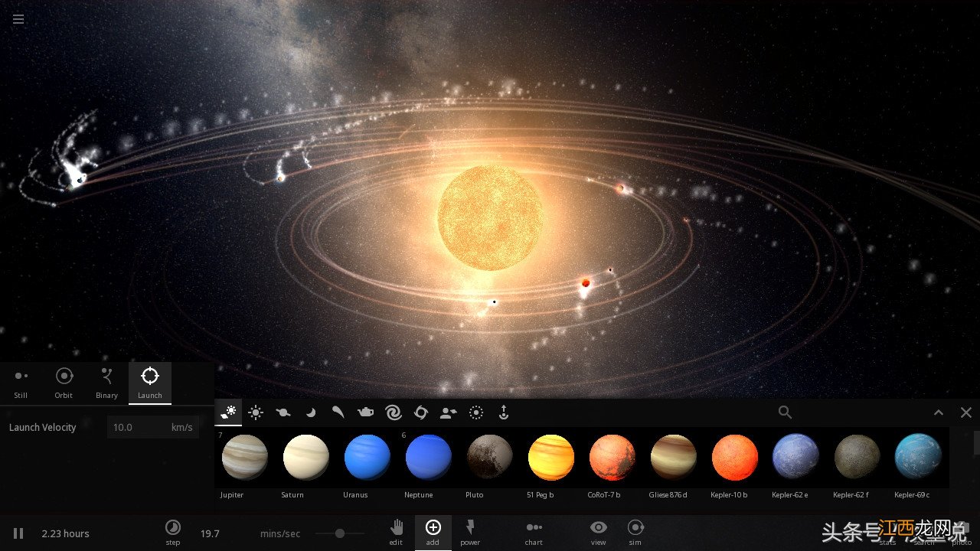Select the Still placement mode
The height and width of the screenshot is (551, 980).
[21, 382]
